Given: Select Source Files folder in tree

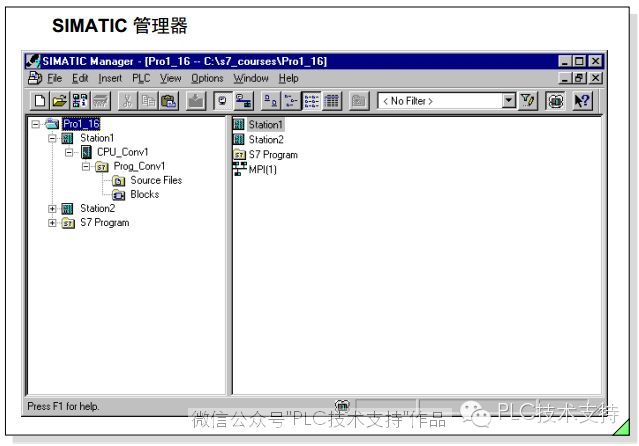Looking at the screenshot, I should [156, 180].
